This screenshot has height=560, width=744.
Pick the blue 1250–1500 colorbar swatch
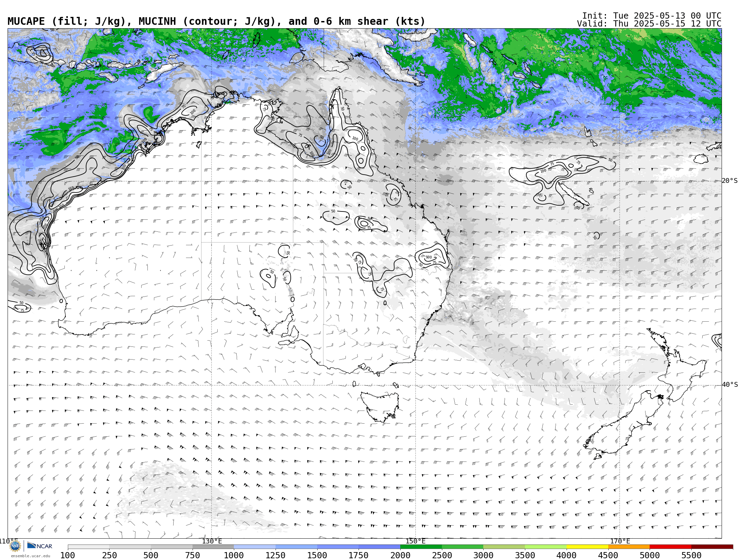coord(296,547)
